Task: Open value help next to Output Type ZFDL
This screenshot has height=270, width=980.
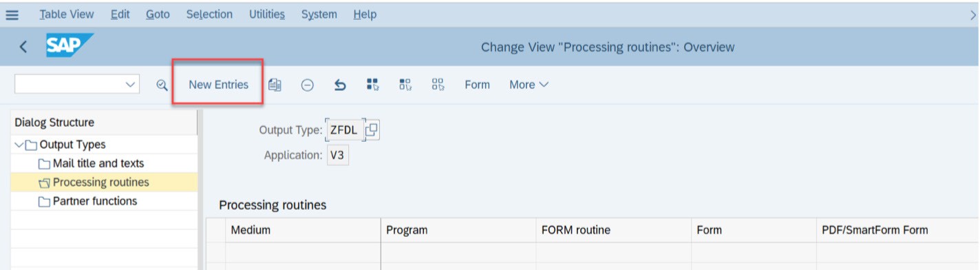Action: click(x=372, y=129)
